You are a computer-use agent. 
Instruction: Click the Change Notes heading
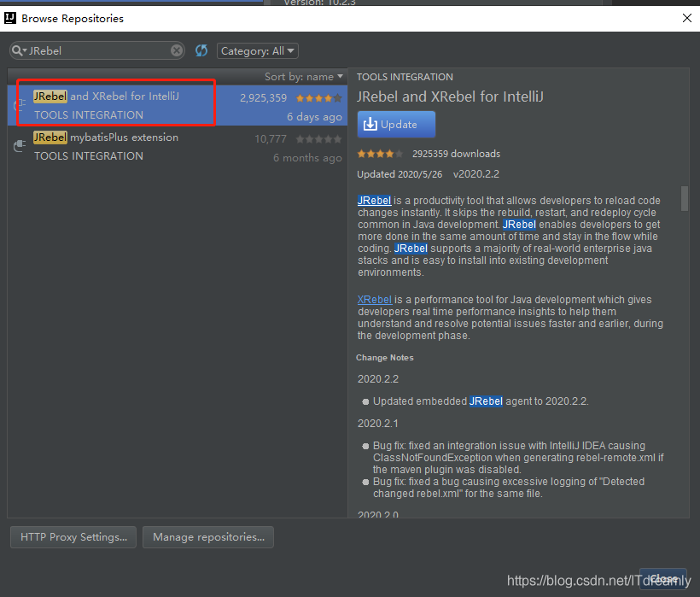[x=385, y=358]
